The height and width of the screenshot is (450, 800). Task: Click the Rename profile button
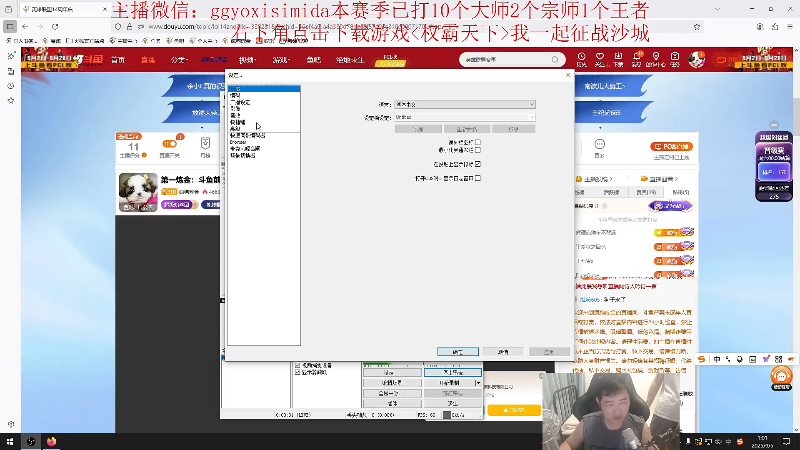coord(467,129)
